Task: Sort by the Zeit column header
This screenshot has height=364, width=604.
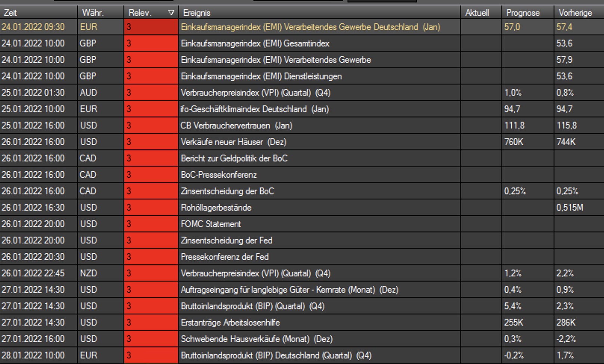Action: [x=10, y=13]
